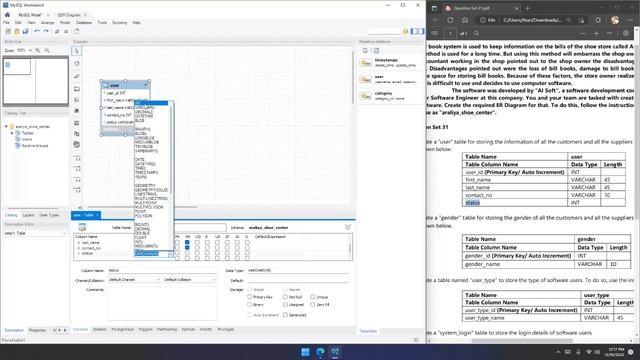The image size is (640, 360).
Task: Choose the place new layer tool
Action: coord(77,89)
